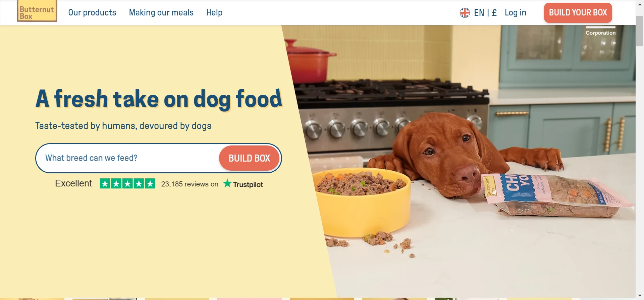Screen dimensions: 644x300
Task: Click the vertical scrollbar thumb
Action: pyautogui.click(x=640, y=31)
